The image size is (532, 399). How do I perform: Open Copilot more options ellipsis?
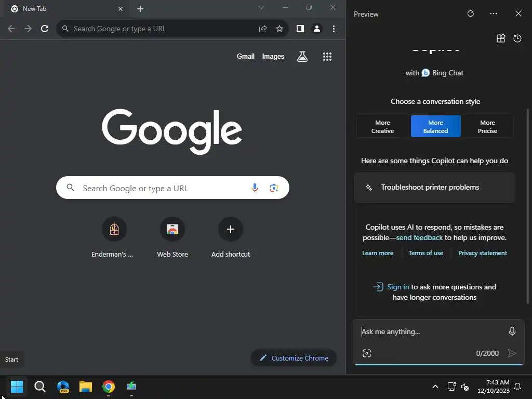pyautogui.click(x=494, y=14)
